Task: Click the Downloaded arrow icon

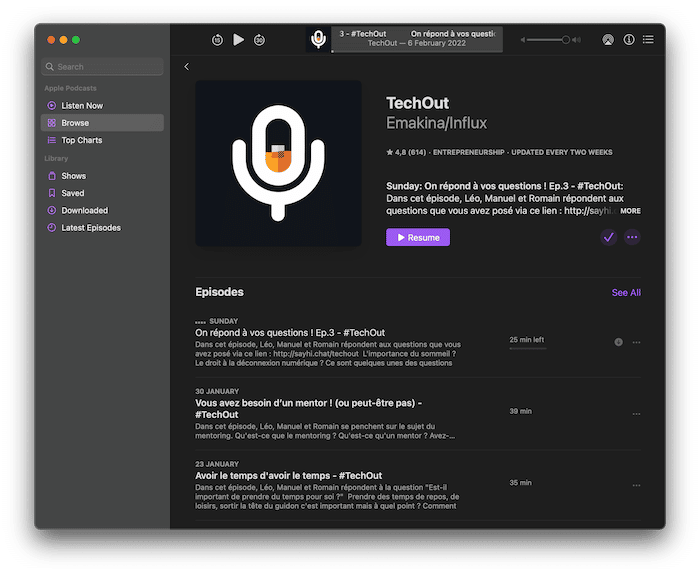Action: (52, 210)
